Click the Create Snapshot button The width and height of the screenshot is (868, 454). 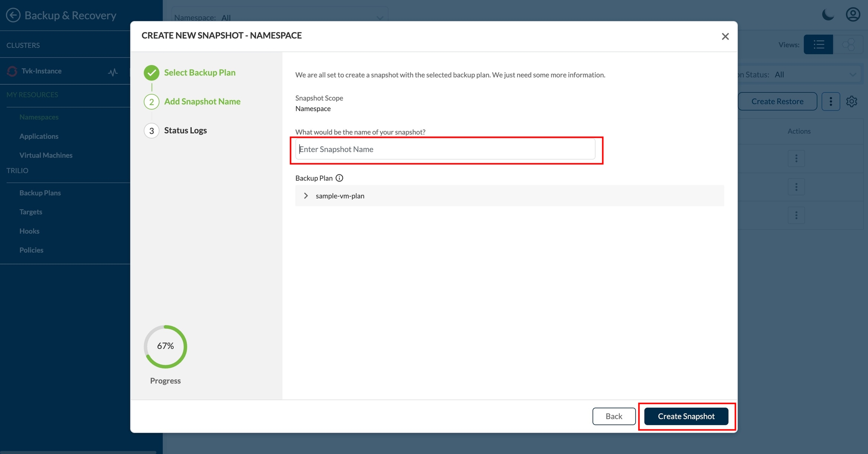[x=686, y=416]
